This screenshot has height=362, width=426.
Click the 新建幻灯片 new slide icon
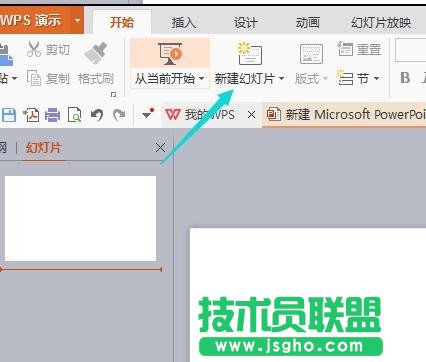pos(250,53)
